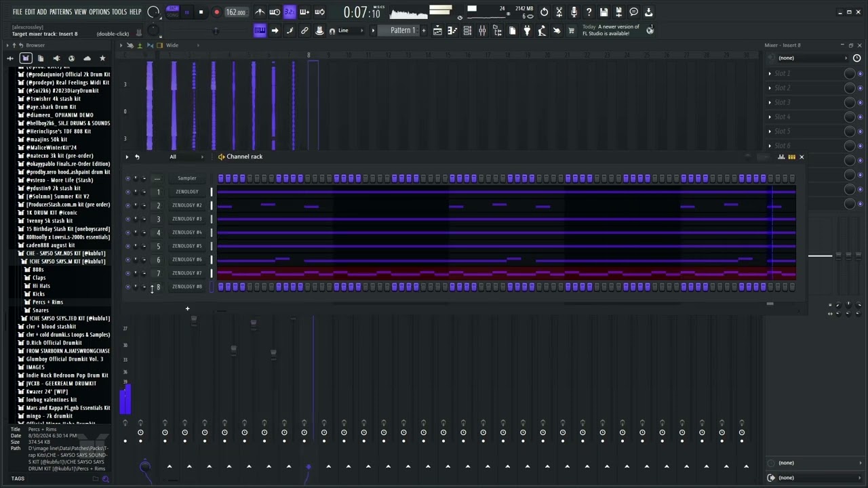This screenshot has width=868, height=488.
Task: Open the All channel filter dropdown
Action: click(186, 157)
